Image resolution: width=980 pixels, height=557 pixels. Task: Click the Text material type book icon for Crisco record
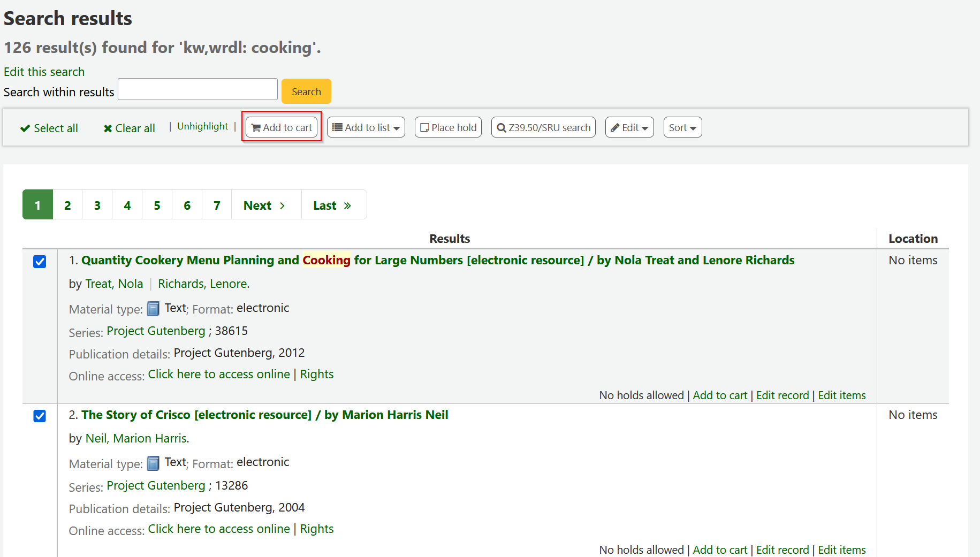pos(154,463)
